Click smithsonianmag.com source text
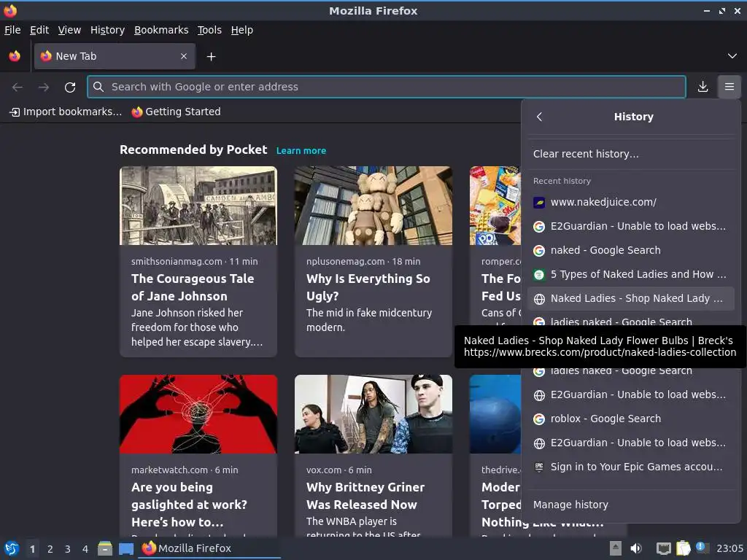The image size is (747, 560). (x=177, y=262)
